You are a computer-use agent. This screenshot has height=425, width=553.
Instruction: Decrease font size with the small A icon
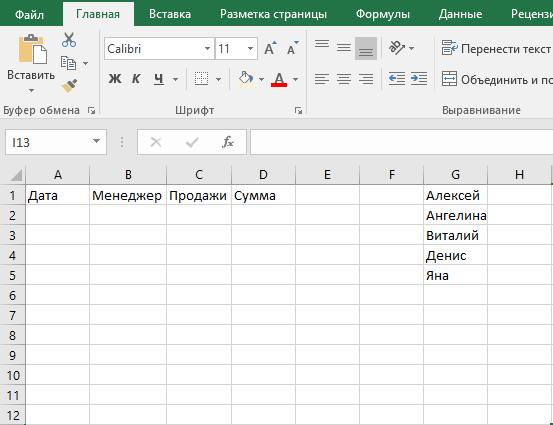292,48
